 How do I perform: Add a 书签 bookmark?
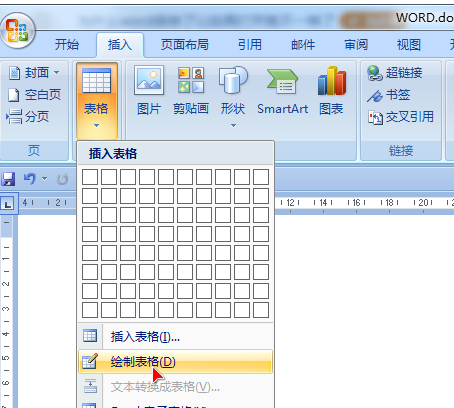389,95
